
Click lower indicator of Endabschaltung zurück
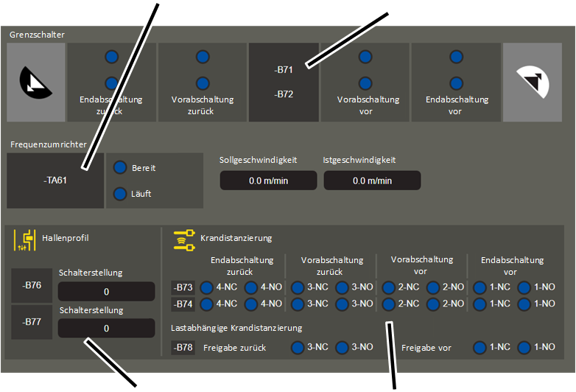tap(111, 83)
